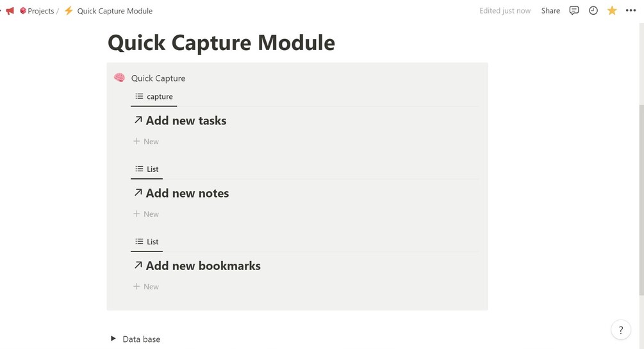
Task: Click the megaphone icon in breadcrumb
Action: (x=10, y=11)
